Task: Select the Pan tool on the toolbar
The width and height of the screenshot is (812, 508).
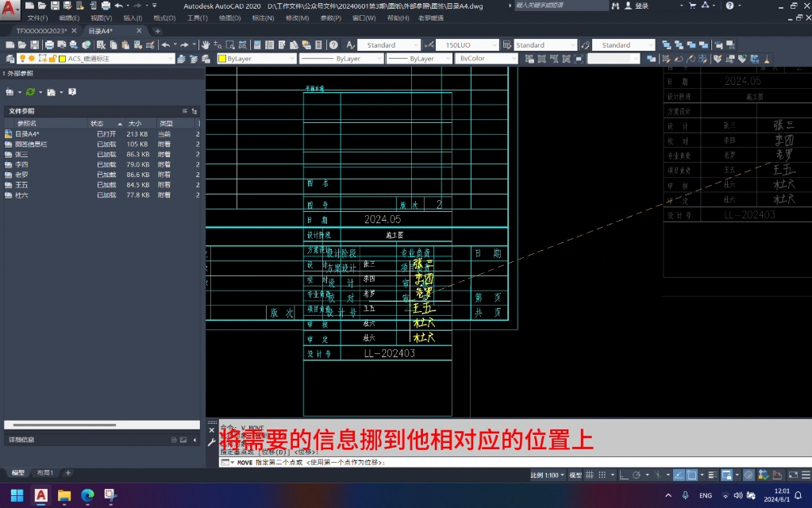Action: pos(204,44)
